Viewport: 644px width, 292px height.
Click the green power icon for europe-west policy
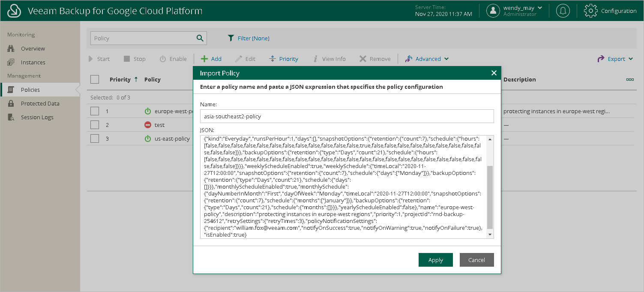coord(148,111)
